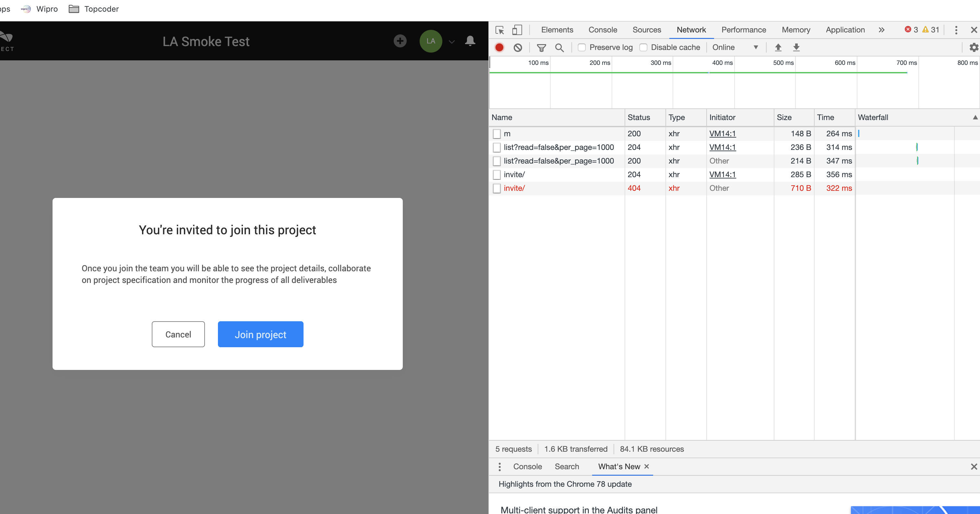Clear the network request log

(x=518, y=47)
